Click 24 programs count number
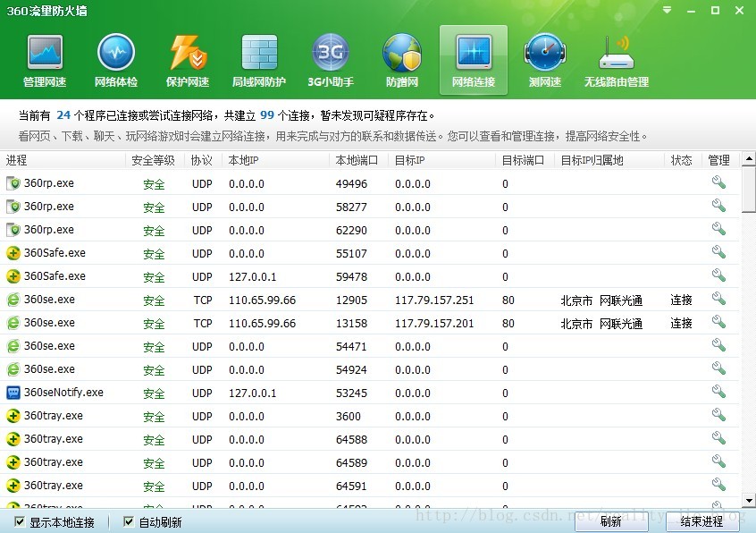This screenshot has height=533, width=756. (63, 115)
